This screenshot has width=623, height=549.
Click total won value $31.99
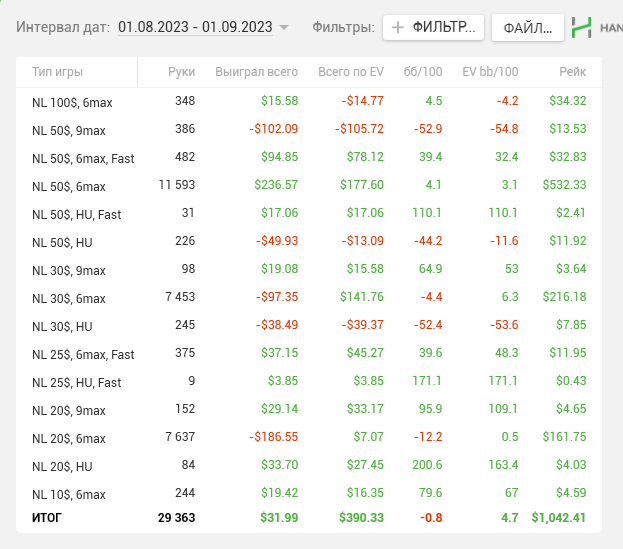tap(279, 518)
